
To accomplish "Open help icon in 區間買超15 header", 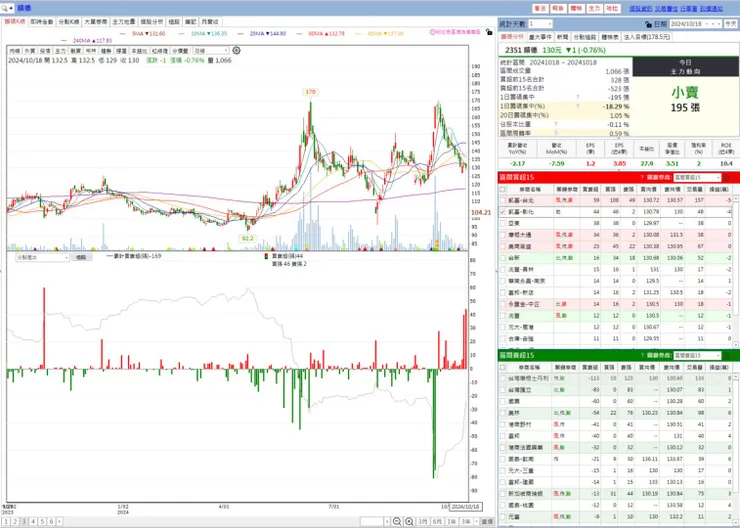I will pyautogui.click(x=642, y=177).
